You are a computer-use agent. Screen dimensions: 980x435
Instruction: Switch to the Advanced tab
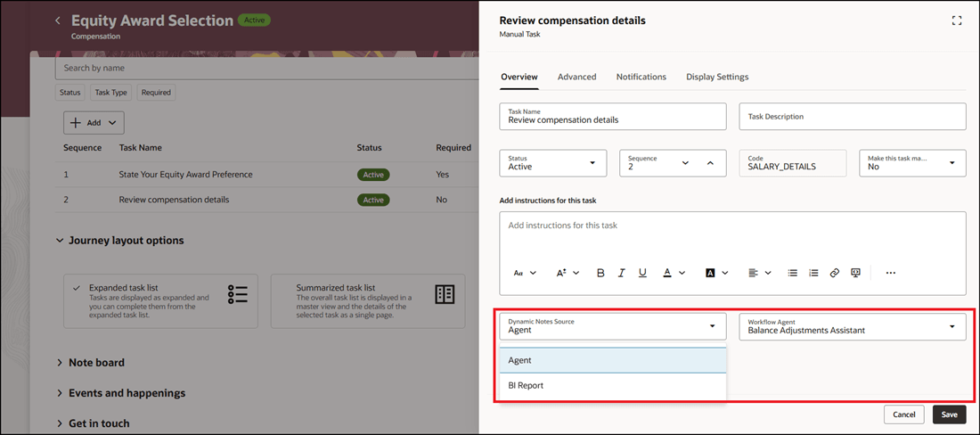coord(577,77)
